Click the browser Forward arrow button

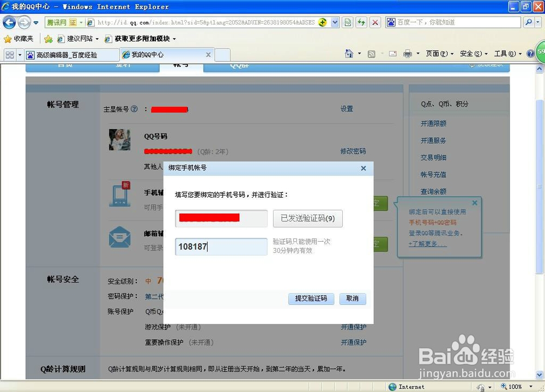pos(24,23)
